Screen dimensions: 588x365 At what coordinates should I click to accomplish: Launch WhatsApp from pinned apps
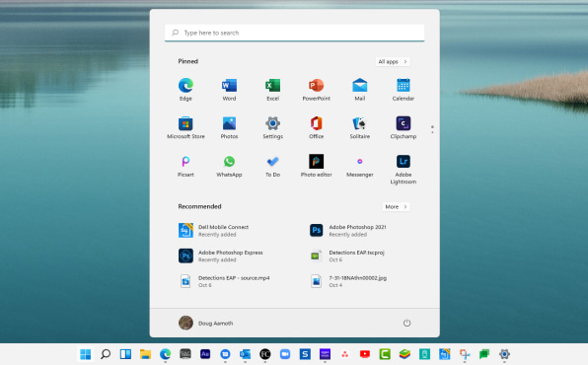229,166
